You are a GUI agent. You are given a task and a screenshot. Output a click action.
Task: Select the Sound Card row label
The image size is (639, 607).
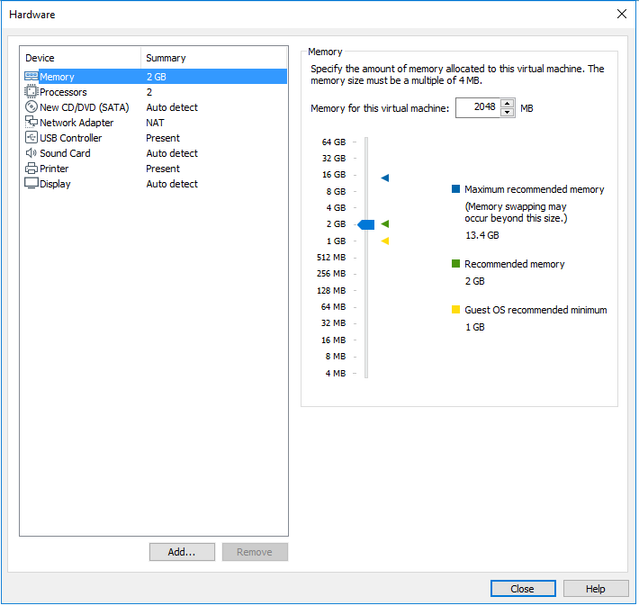[65, 153]
